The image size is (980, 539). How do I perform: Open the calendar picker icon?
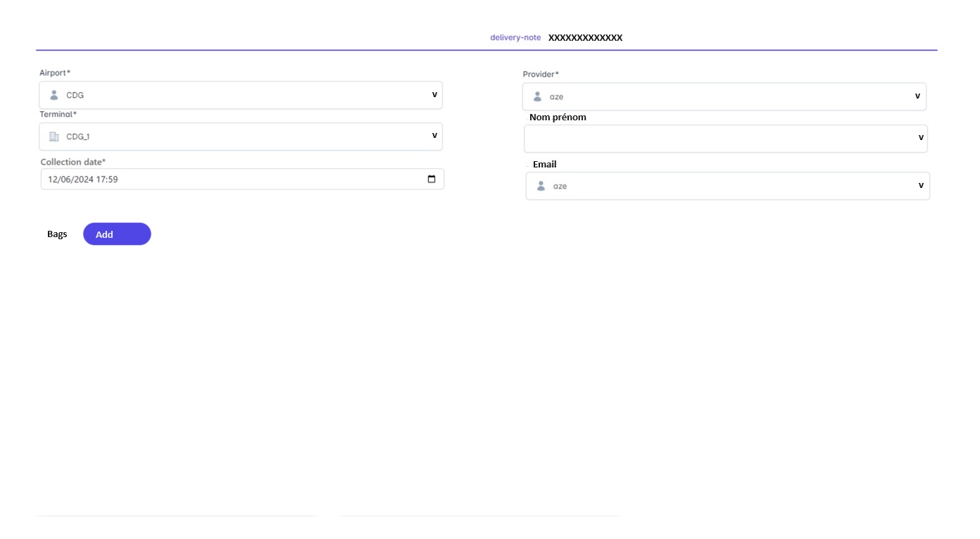432,179
